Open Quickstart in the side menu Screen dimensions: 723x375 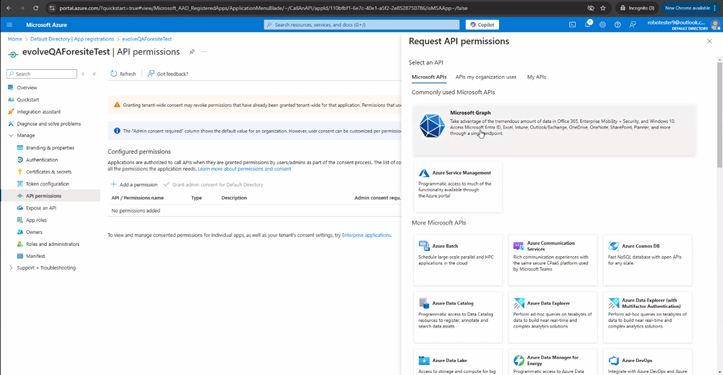tap(28, 100)
